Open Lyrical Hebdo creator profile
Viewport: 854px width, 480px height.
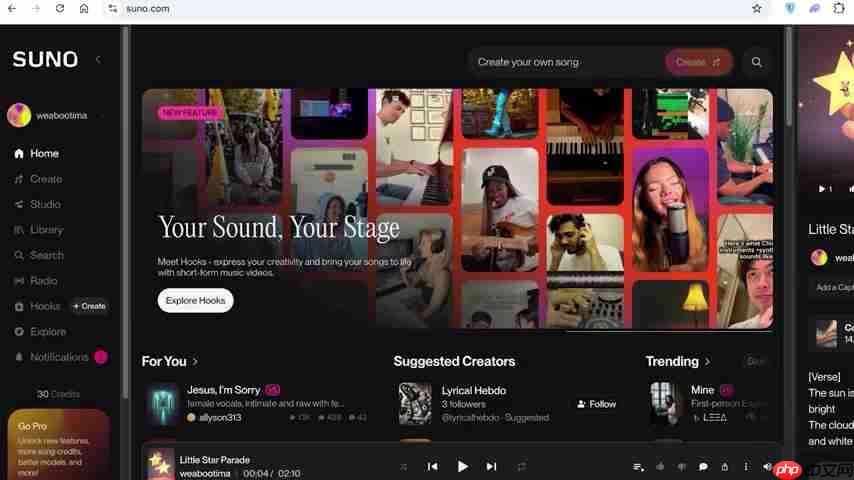coord(473,391)
